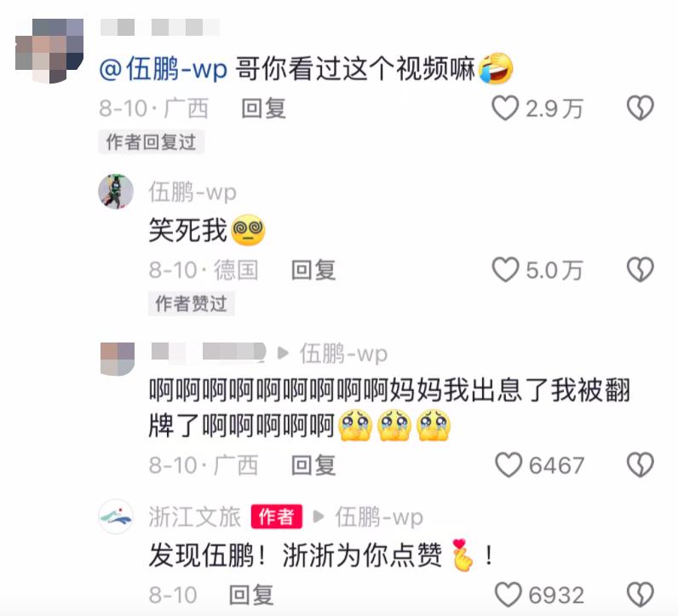Reply to the 我被翻牌了 comment
The image size is (678, 616).
pyautogui.click(x=313, y=465)
